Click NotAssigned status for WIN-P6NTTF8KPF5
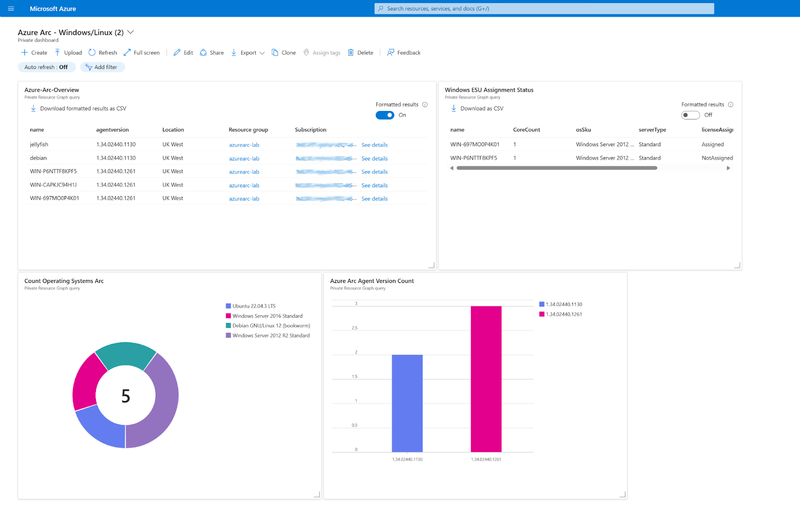800x506 pixels. click(x=717, y=158)
